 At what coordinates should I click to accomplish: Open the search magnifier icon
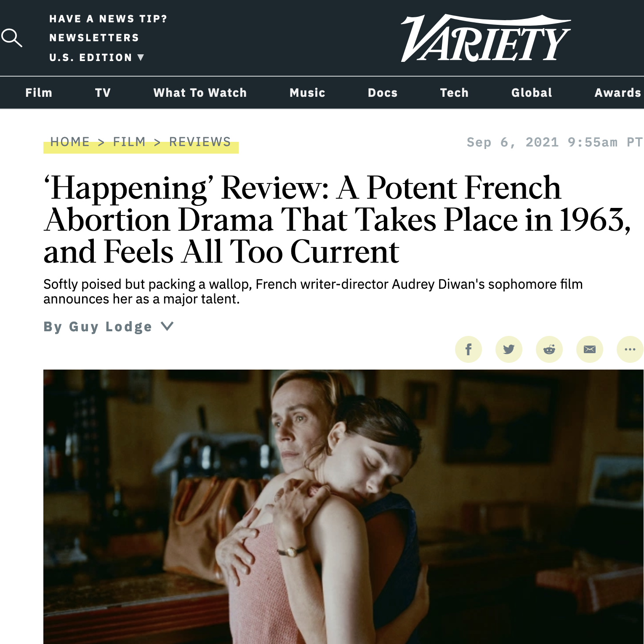11,38
